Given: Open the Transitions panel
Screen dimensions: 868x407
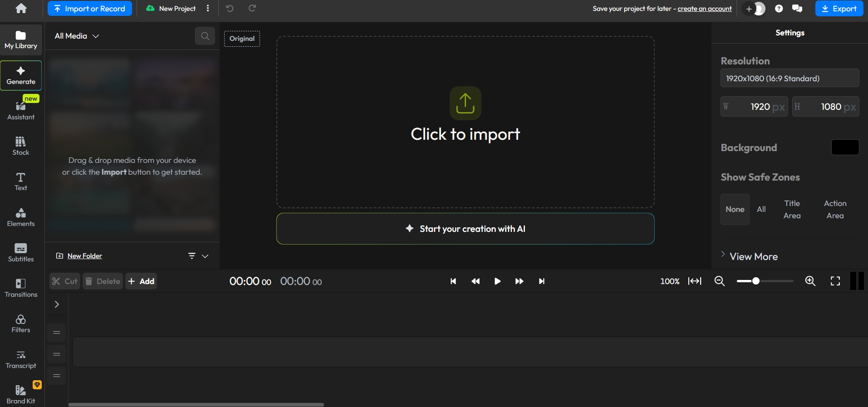Looking at the screenshot, I should click(21, 288).
